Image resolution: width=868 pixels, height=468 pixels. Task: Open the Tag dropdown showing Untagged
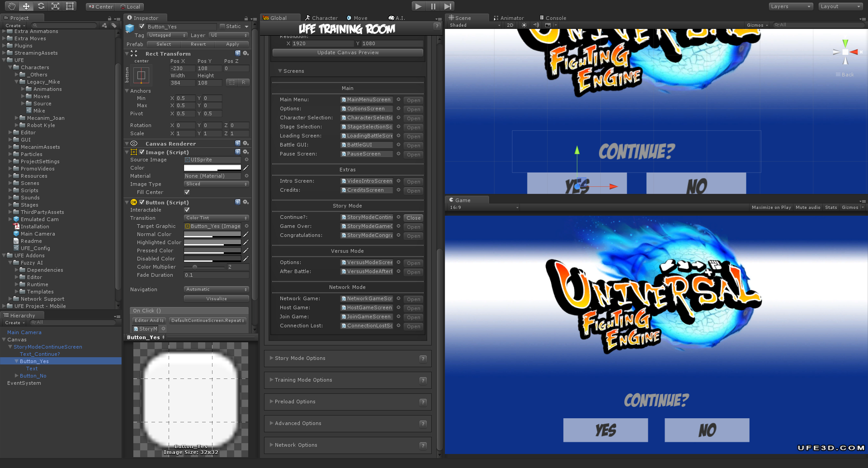pyautogui.click(x=167, y=35)
